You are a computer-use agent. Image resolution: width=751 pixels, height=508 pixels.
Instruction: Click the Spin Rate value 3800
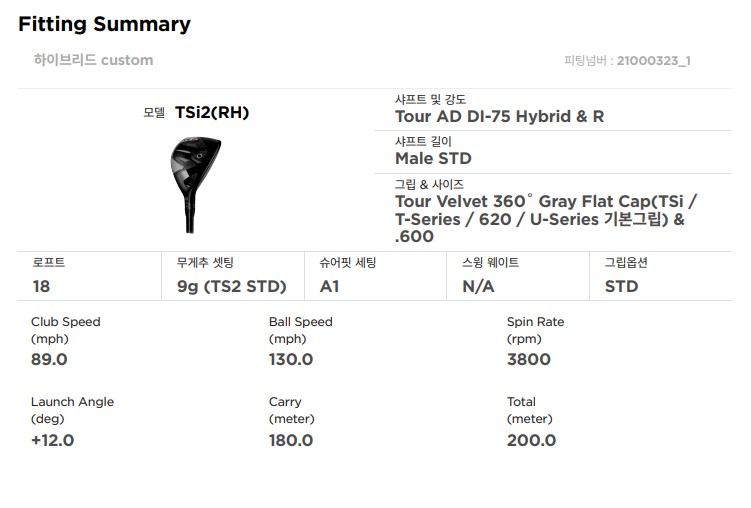coord(528,359)
